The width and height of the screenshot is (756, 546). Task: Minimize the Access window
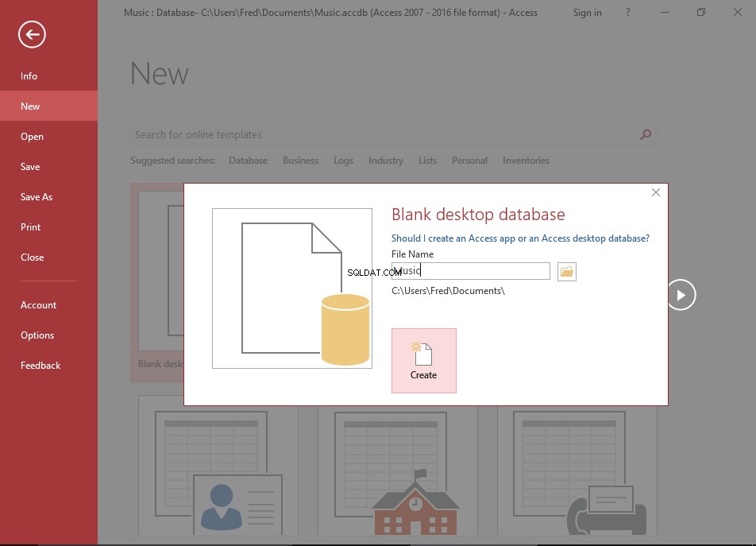[665, 13]
